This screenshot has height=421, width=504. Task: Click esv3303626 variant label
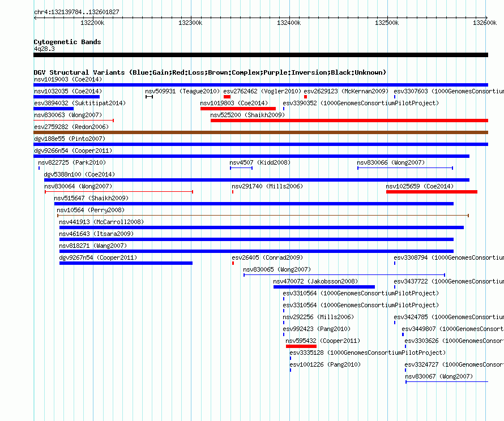tap(454, 341)
